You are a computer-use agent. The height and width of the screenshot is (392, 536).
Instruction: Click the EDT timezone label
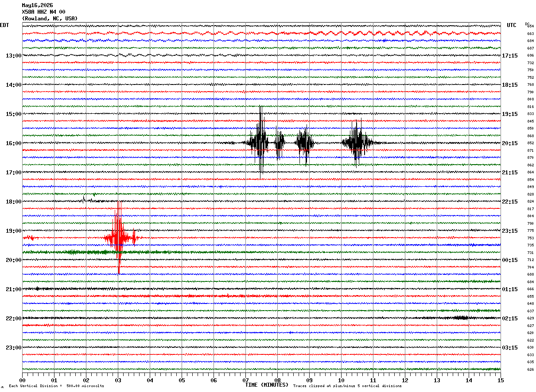[4, 25]
